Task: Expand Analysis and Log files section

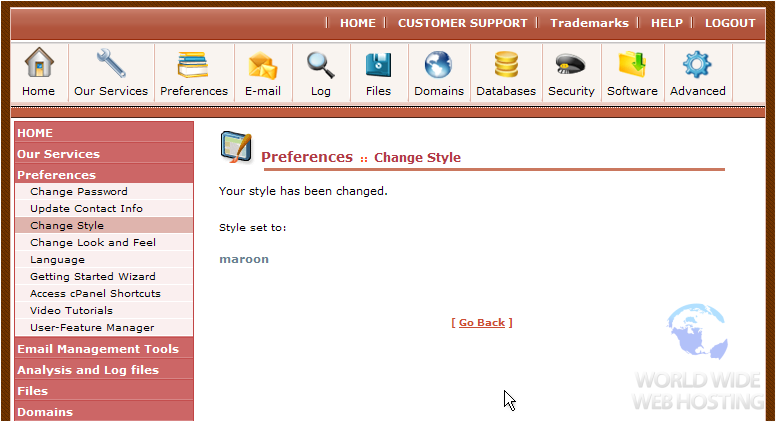Action: (104, 370)
